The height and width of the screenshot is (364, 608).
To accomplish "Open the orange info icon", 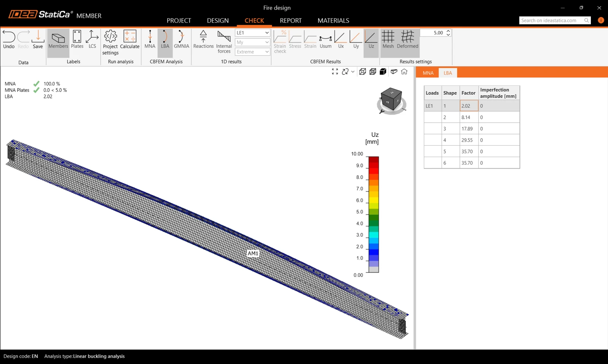I will 601,20.
